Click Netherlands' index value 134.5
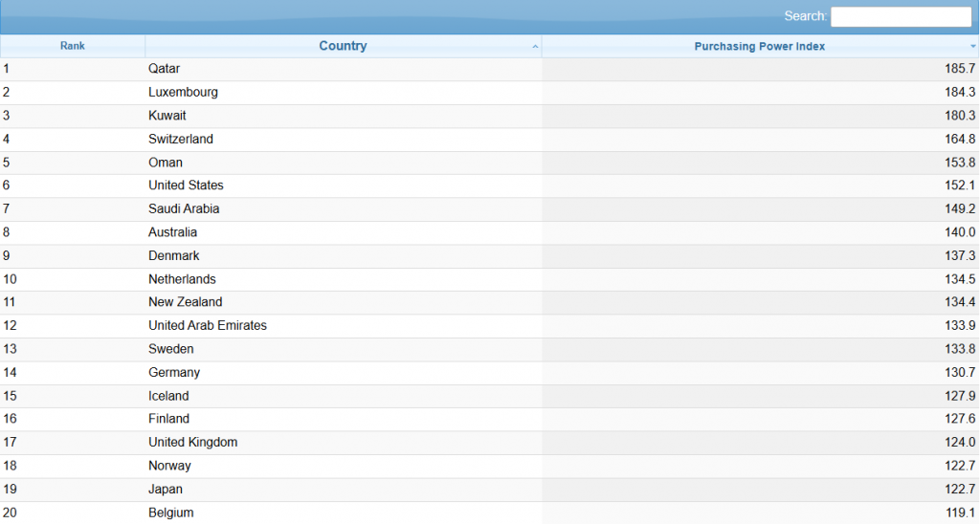The width and height of the screenshot is (980, 524). [960, 279]
